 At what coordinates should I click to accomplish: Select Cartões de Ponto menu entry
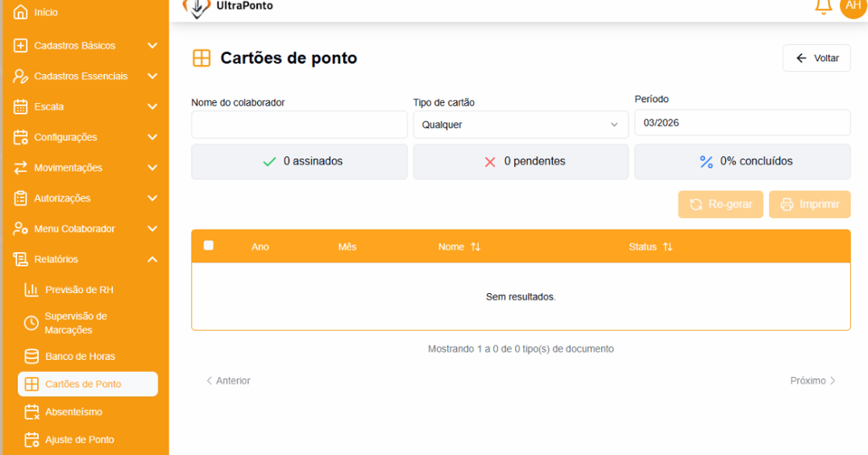pos(88,384)
